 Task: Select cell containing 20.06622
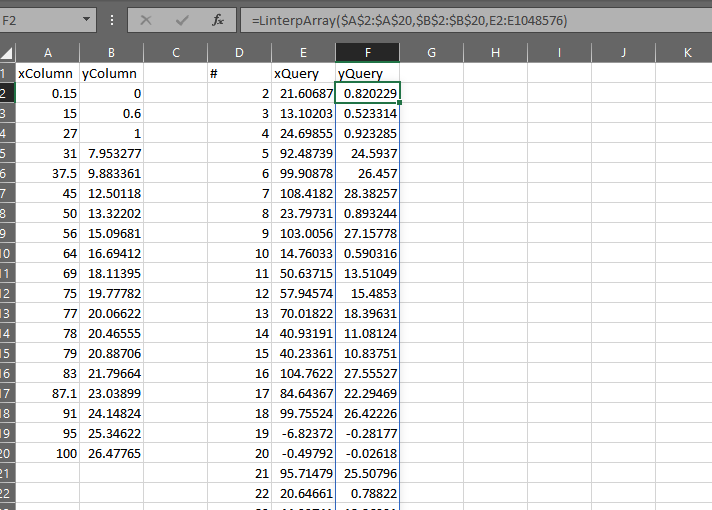tap(111, 313)
